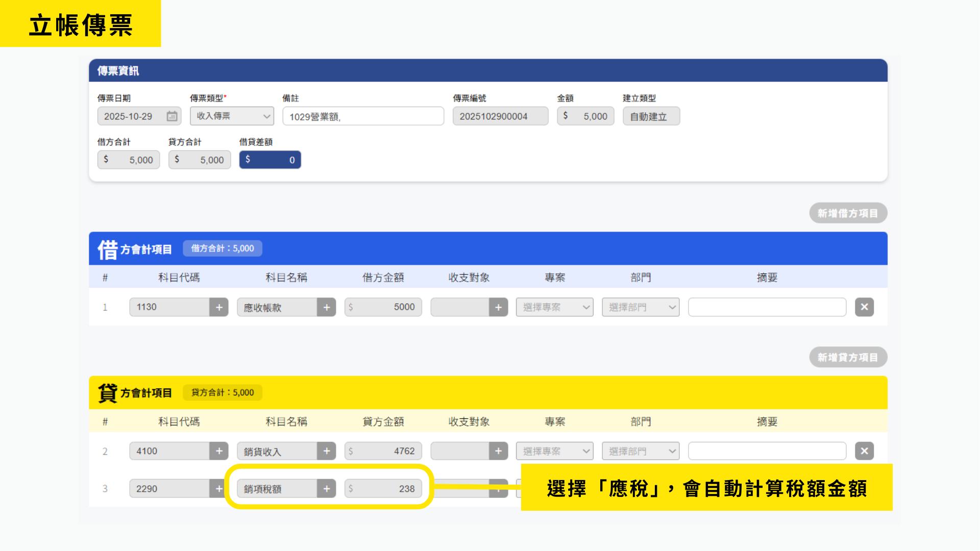Open 選擇部門 dropdown in credit row 2
Image resolution: width=980 pixels, height=551 pixels.
pos(641,451)
